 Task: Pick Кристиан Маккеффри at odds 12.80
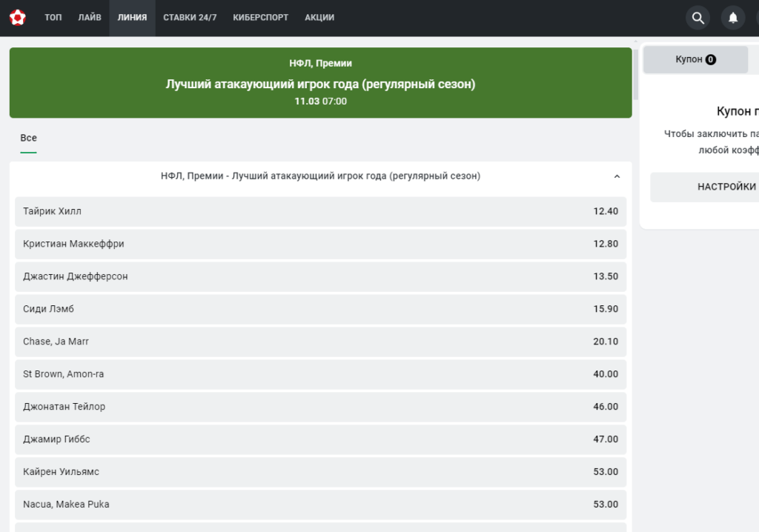(320, 244)
